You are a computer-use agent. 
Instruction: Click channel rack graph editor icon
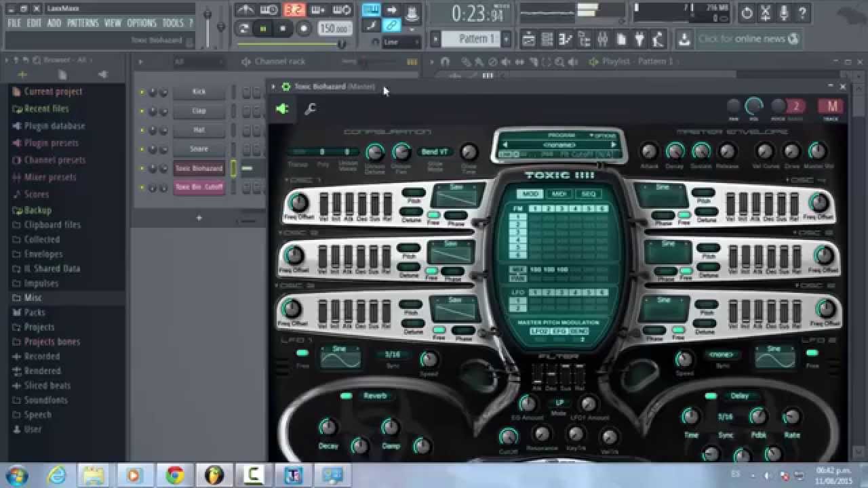click(x=412, y=62)
